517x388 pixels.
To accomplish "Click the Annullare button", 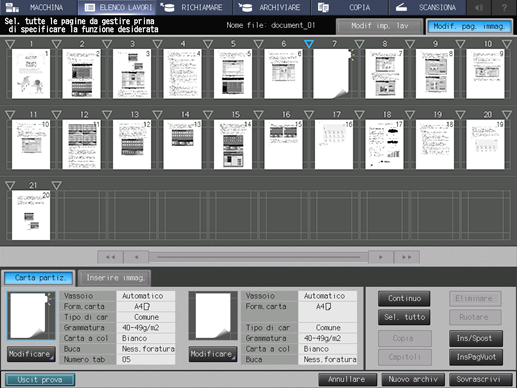I will click(347, 380).
